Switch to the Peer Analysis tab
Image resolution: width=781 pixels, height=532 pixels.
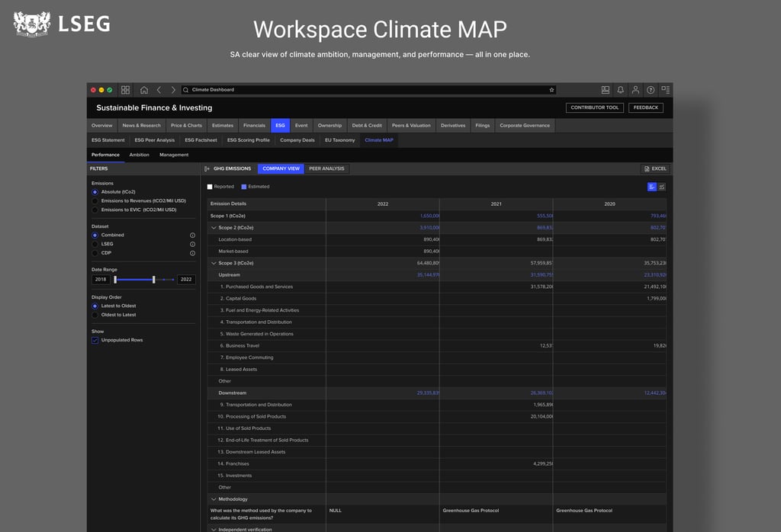(326, 168)
